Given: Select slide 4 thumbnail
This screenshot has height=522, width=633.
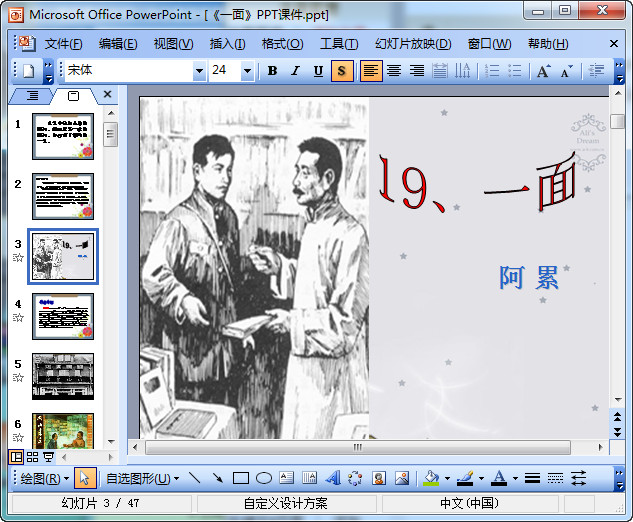Looking at the screenshot, I should [x=63, y=317].
